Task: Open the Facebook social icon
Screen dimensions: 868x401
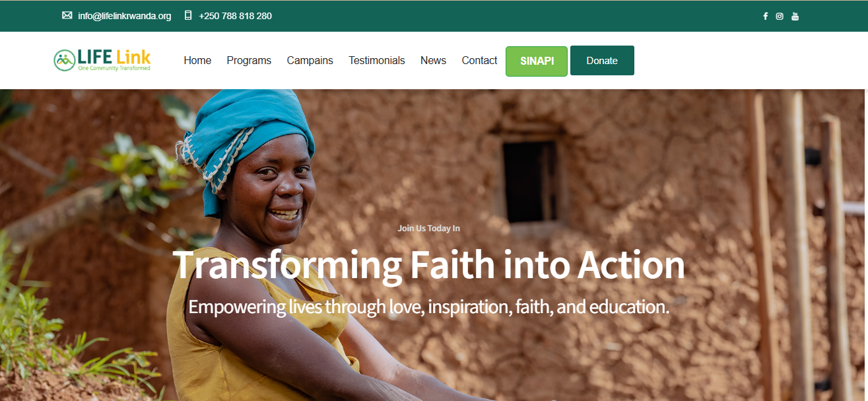Action: (x=765, y=16)
